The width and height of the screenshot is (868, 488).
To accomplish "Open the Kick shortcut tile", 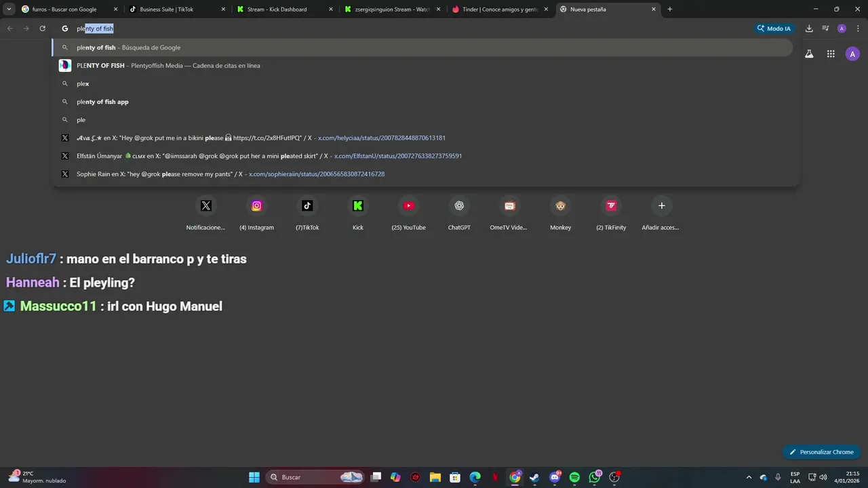I will 358,214.
